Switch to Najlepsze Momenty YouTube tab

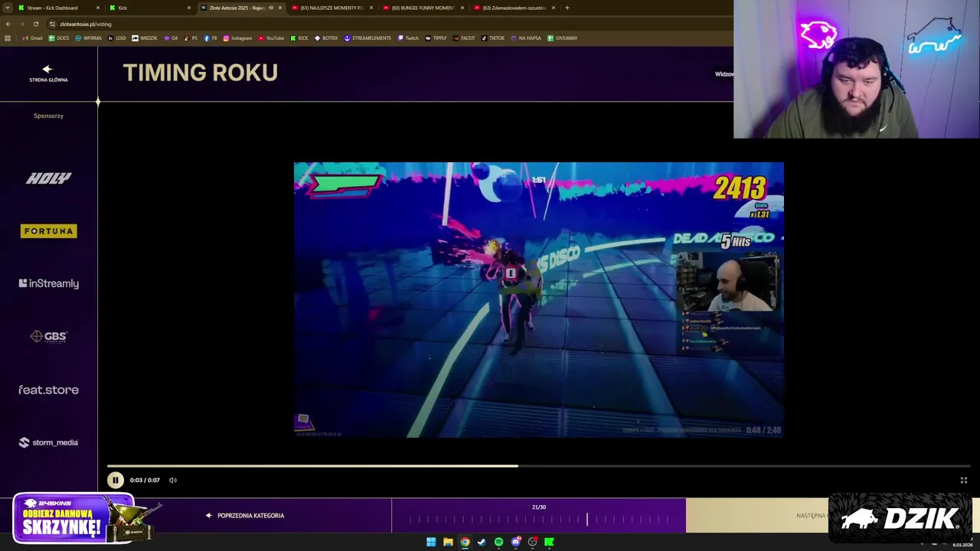tap(332, 8)
